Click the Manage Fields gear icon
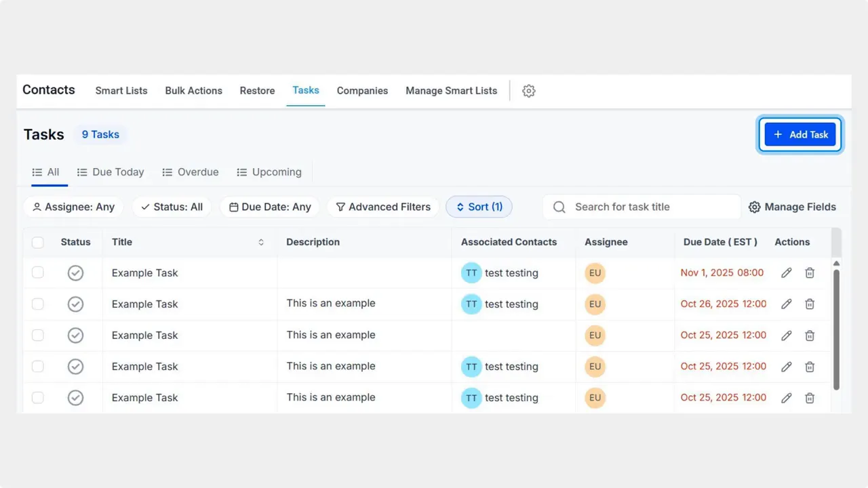The image size is (868, 488). point(755,207)
